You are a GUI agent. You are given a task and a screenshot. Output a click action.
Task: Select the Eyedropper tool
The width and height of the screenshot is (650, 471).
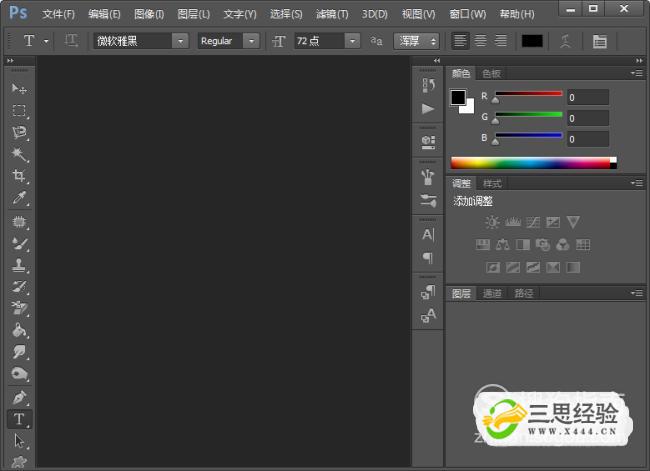pos(19,198)
